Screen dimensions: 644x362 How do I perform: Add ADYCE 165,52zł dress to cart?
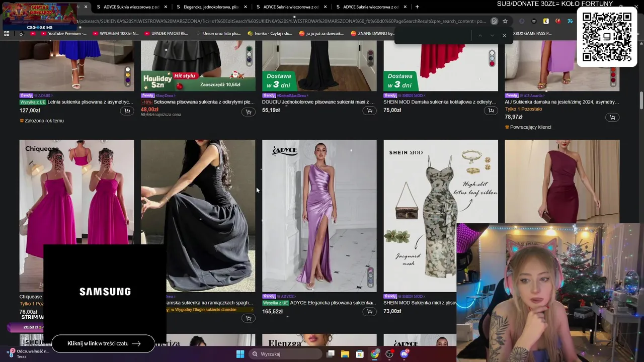pos(370,312)
